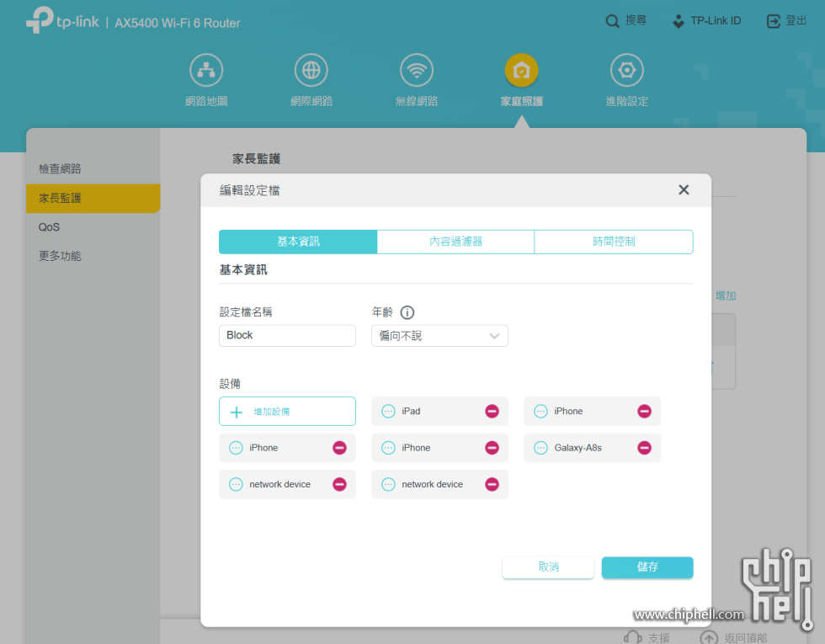Click the tp-link logo

62,21
